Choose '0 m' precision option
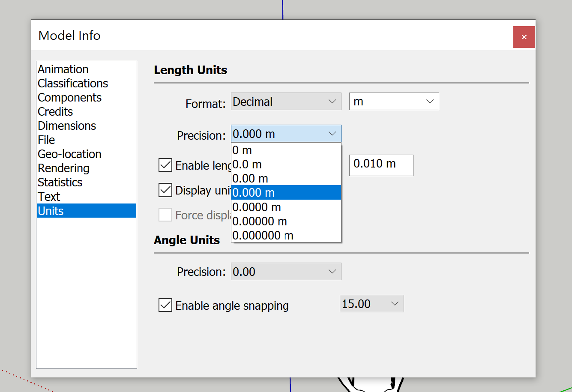Viewport: 572px width, 392px height. pos(286,150)
